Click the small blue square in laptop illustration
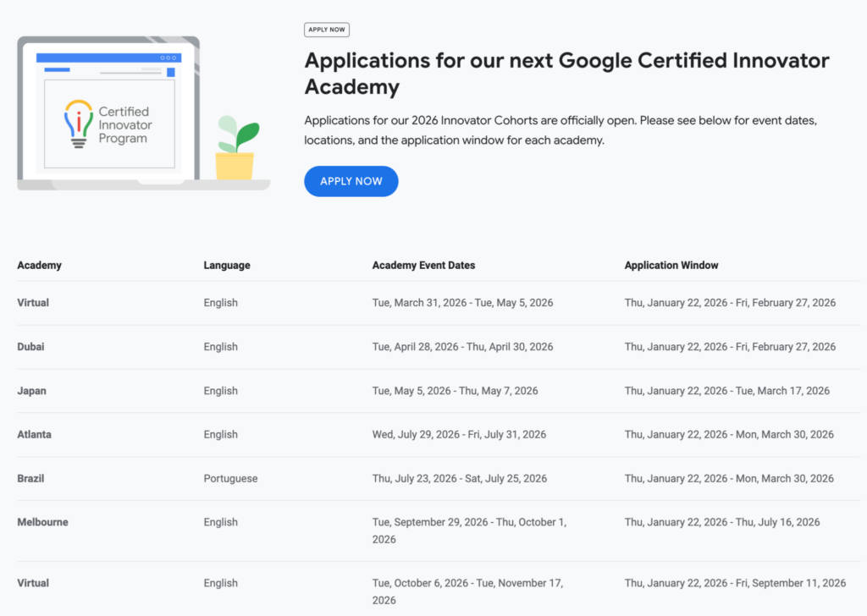The image size is (867, 616). (x=170, y=73)
